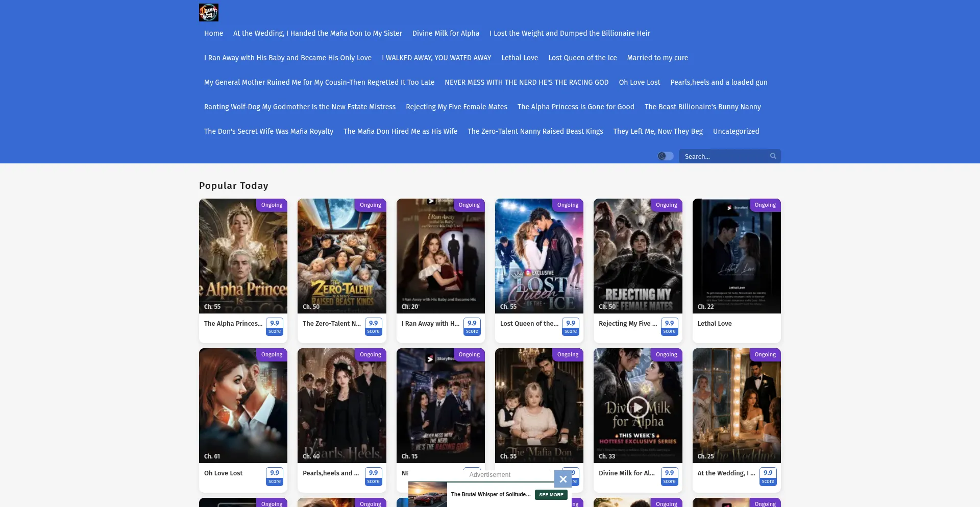Click 'Pearls,heels and ...' title link
Screen dimensions: 980x507
pos(331,473)
